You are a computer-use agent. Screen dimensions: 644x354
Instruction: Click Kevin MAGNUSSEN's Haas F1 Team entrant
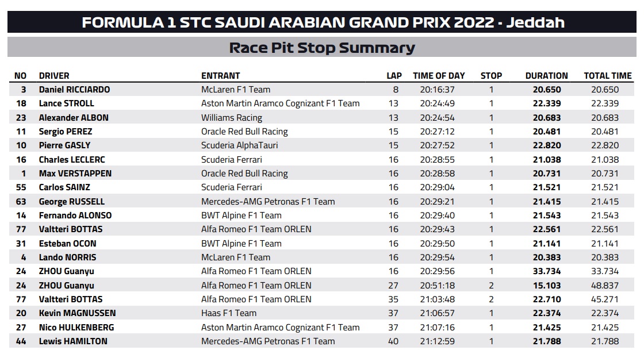(x=229, y=313)
